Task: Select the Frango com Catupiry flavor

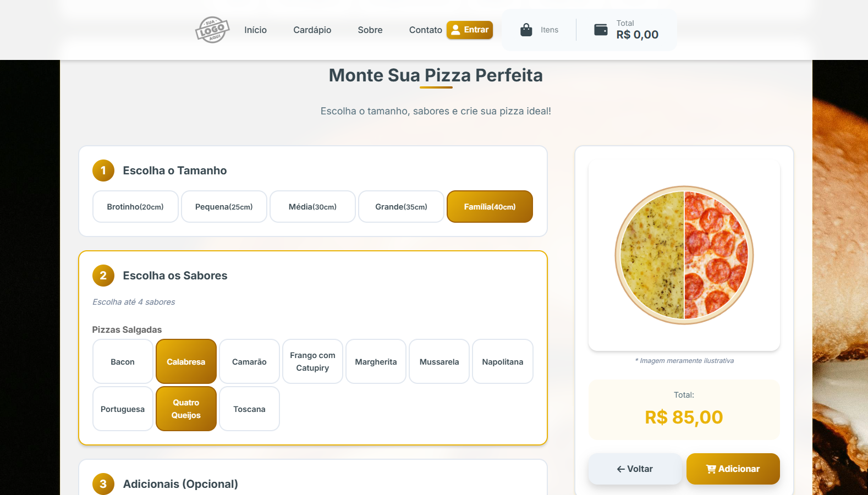Action: [x=312, y=361]
